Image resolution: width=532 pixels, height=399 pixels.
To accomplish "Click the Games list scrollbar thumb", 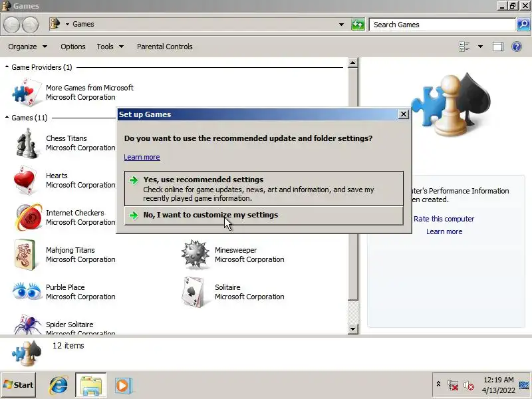I will [x=353, y=184].
